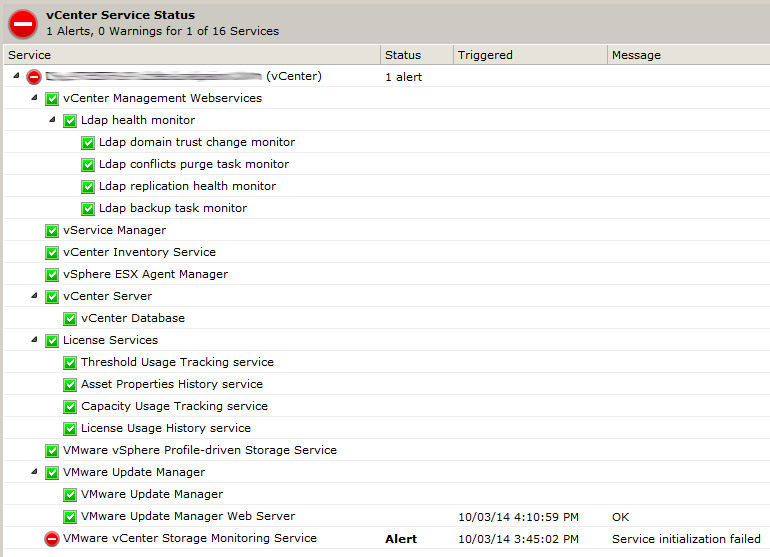Click green status icon for vCenter Management Webservices

(52, 99)
